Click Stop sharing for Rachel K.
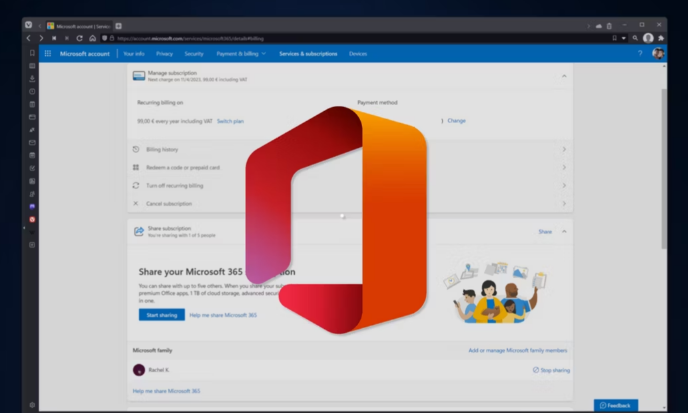This screenshot has width=688, height=413. tap(551, 370)
